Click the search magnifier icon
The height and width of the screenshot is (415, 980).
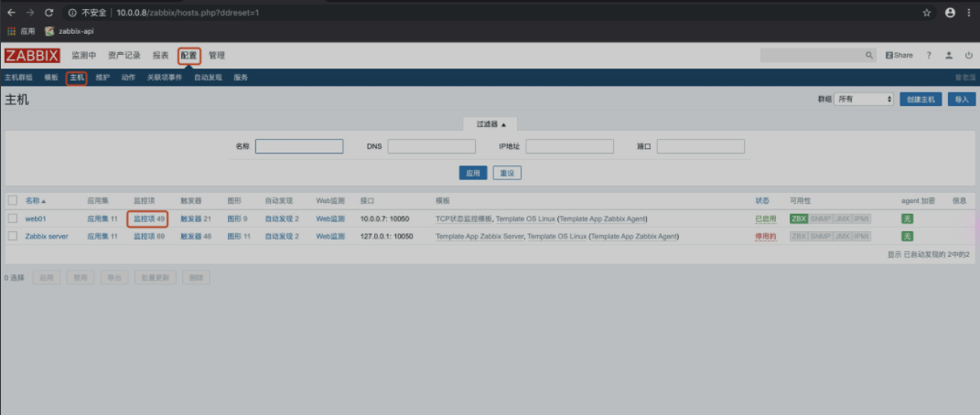[869, 56]
